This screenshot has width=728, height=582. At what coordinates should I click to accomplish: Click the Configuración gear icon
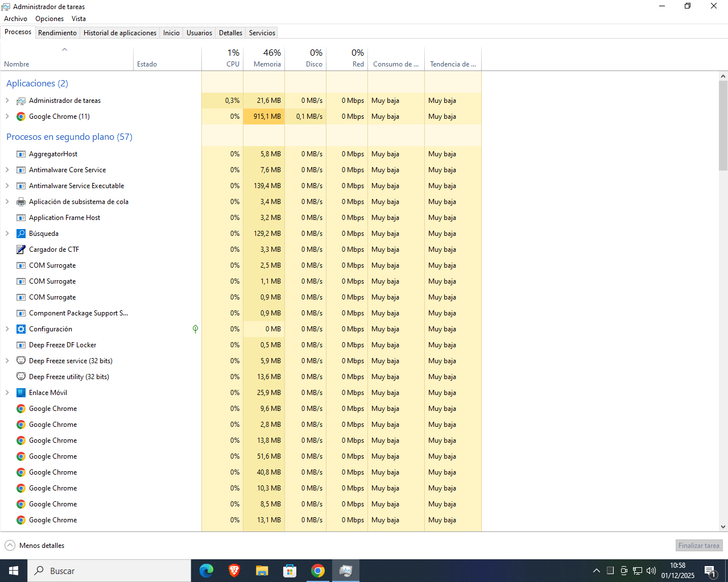(x=21, y=329)
